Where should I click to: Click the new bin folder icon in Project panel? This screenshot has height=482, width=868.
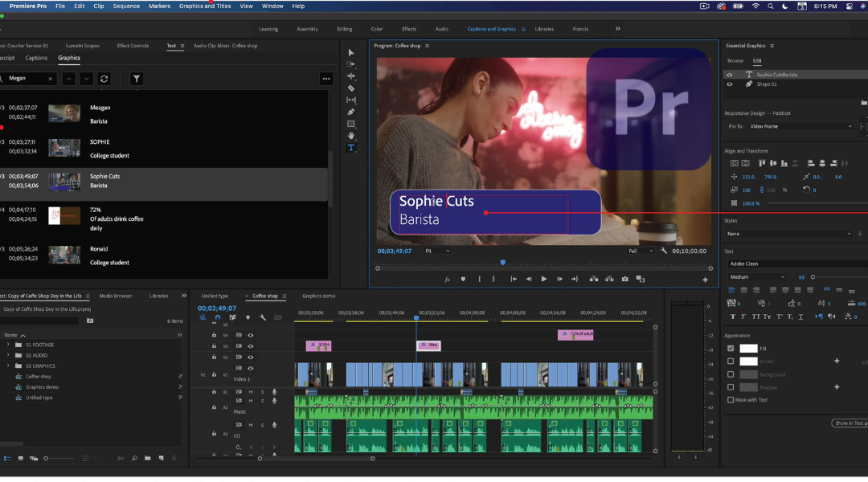click(x=147, y=458)
